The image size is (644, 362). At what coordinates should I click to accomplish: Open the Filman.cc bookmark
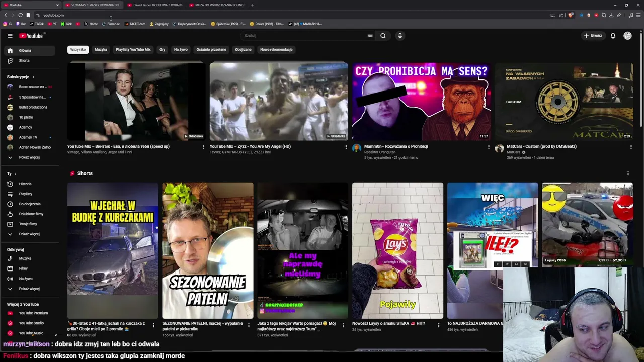click(111, 24)
